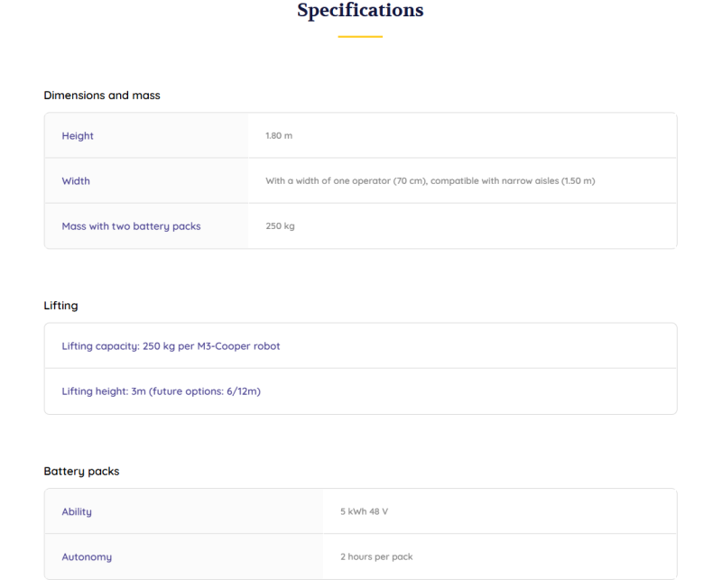The width and height of the screenshot is (722, 588).
Task: Click the Specifications heading
Action: pyautogui.click(x=360, y=11)
